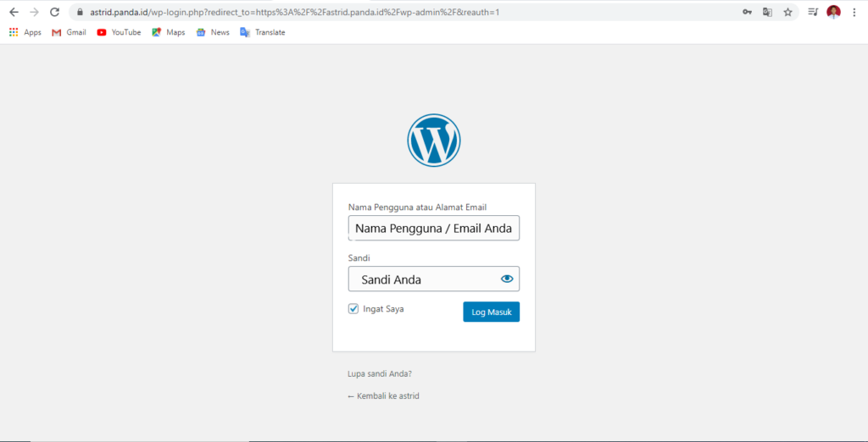Toggle the Ingat Saya checkbox
868x442 pixels.
(353, 309)
